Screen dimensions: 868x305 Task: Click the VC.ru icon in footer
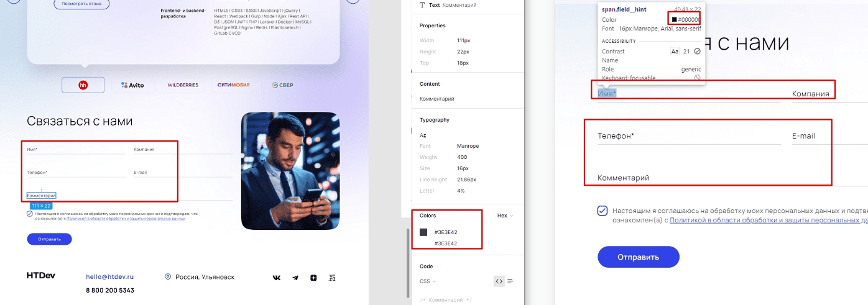pyautogui.click(x=332, y=278)
